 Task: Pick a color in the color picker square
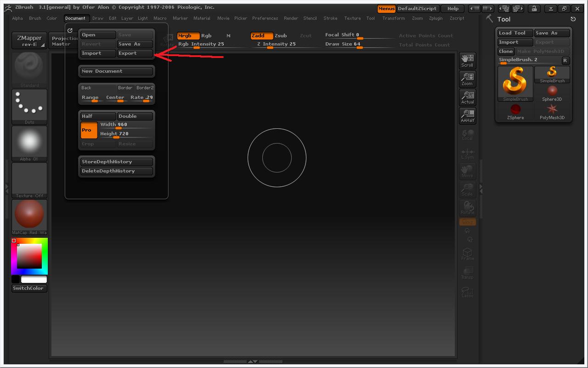tap(30, 256)
